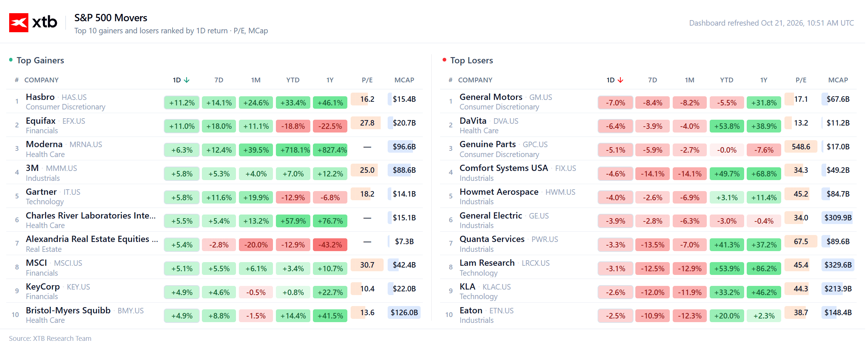Select General Electric company name
868x343 pixels.
coord(491,216)
